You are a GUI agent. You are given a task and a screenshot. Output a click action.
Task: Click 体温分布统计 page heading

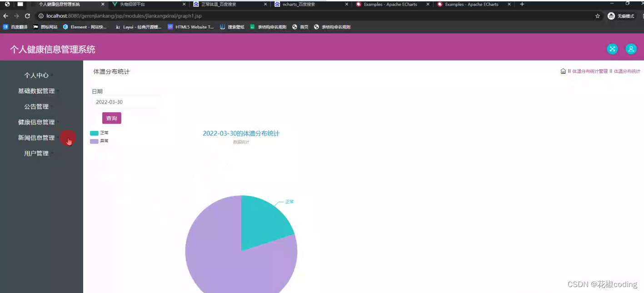111,72
